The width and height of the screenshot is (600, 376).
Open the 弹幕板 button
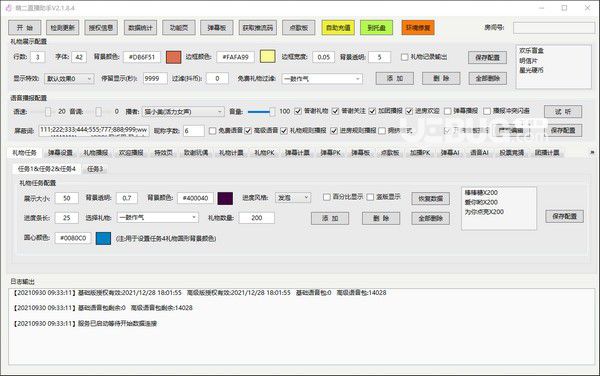tap(217, 28)
